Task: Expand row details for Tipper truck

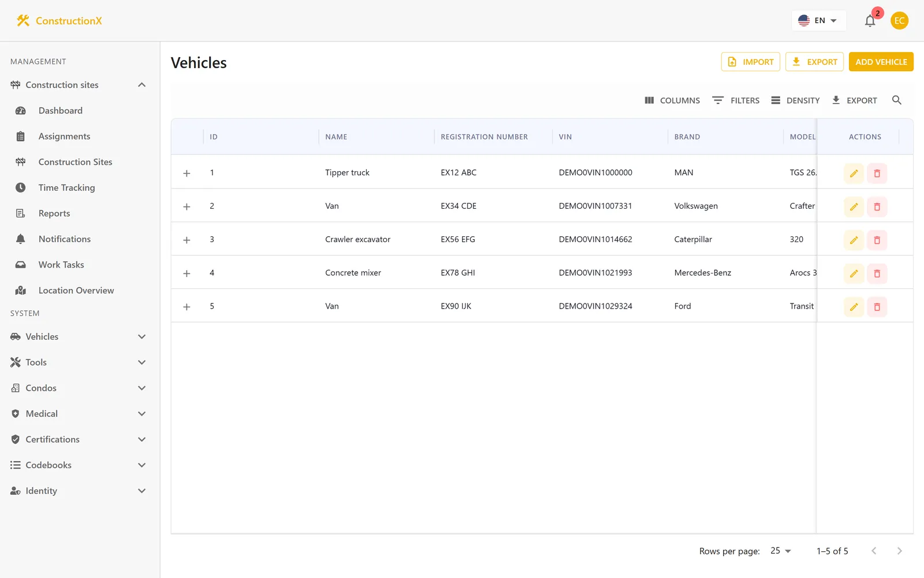Action: 187,173
